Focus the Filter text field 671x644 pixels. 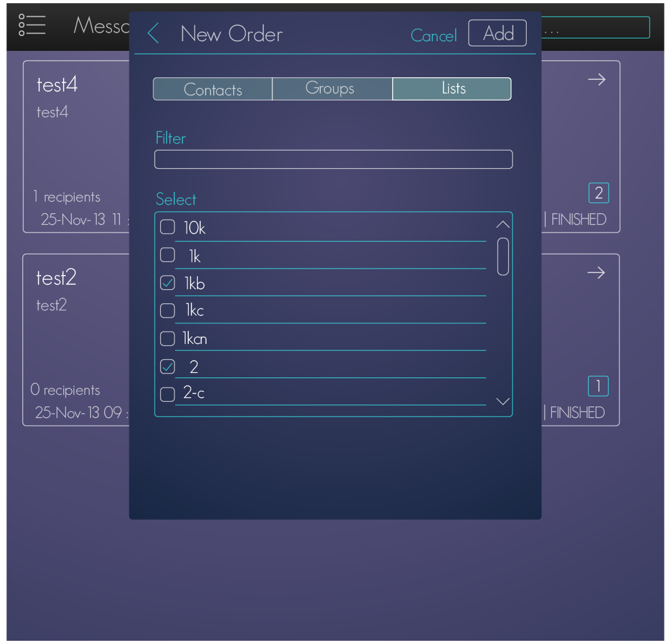333,160
